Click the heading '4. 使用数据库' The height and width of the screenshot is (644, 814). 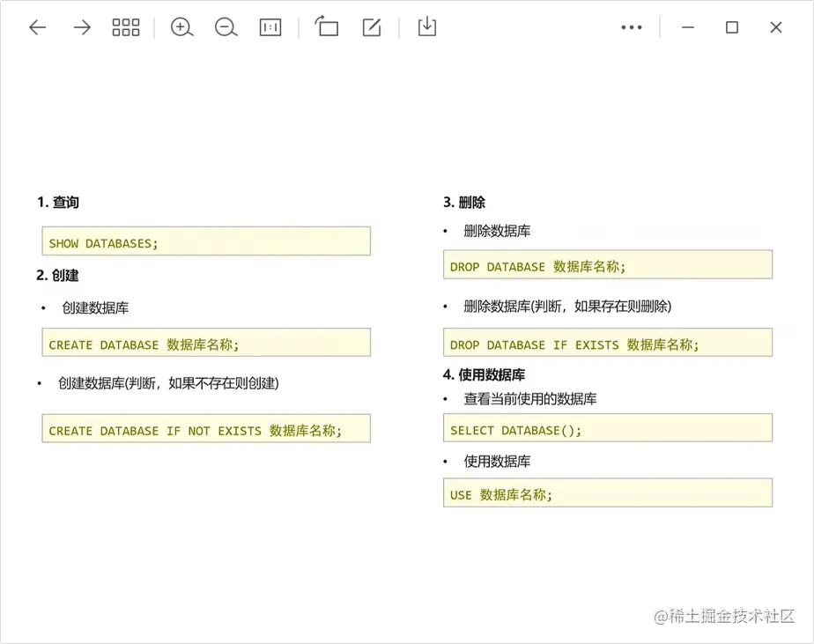pos(484,374)
